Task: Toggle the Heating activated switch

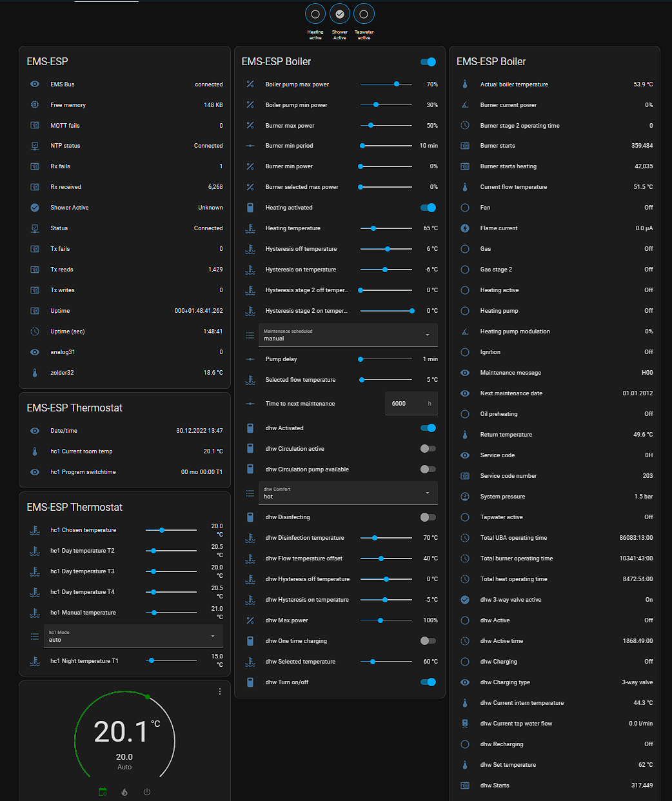Action: 428,208
